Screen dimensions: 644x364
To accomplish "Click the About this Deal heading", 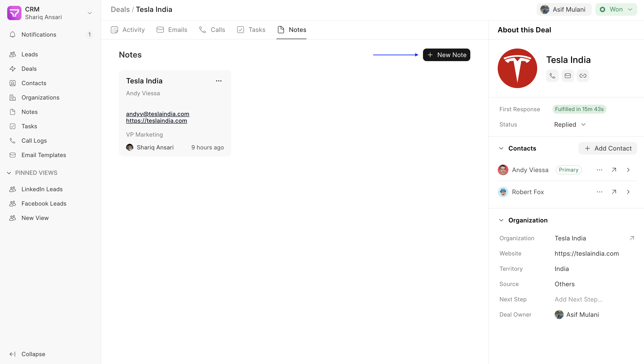I will [x=524, y=30].
